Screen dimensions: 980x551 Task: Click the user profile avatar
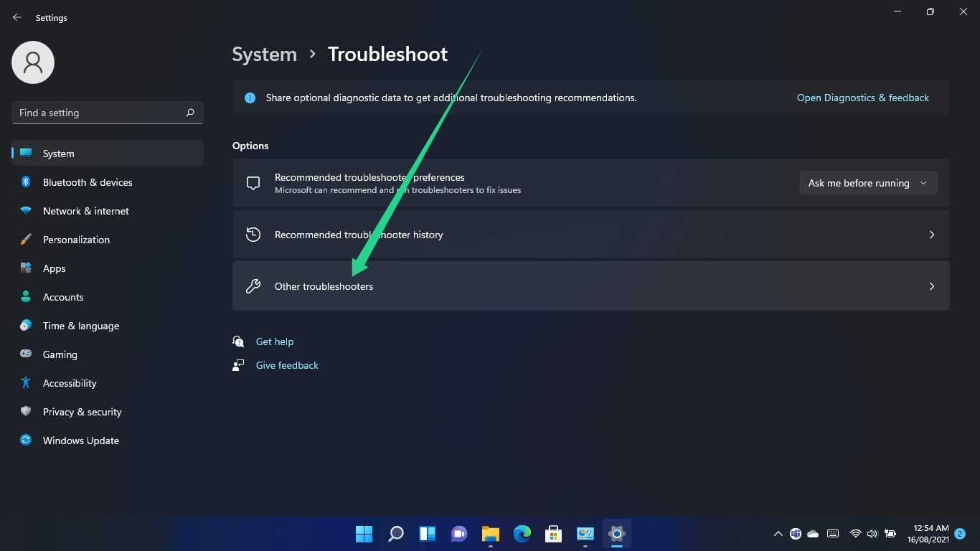tap(32, 62)
